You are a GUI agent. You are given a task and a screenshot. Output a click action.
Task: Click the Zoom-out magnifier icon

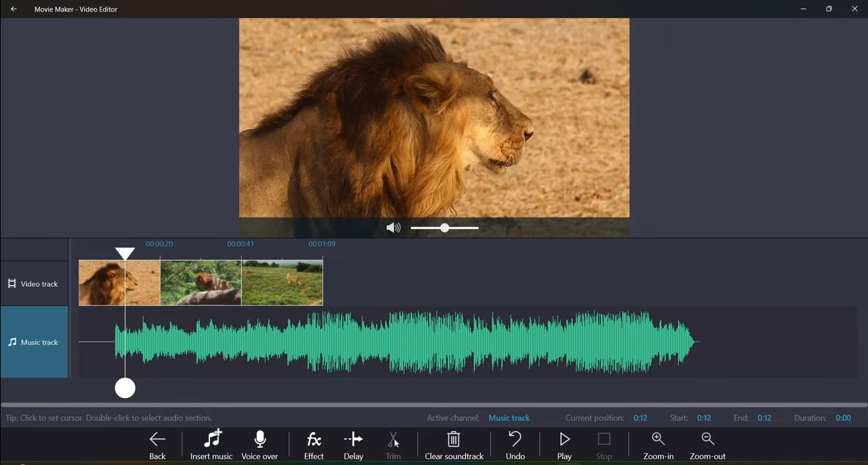pos(707,439)
